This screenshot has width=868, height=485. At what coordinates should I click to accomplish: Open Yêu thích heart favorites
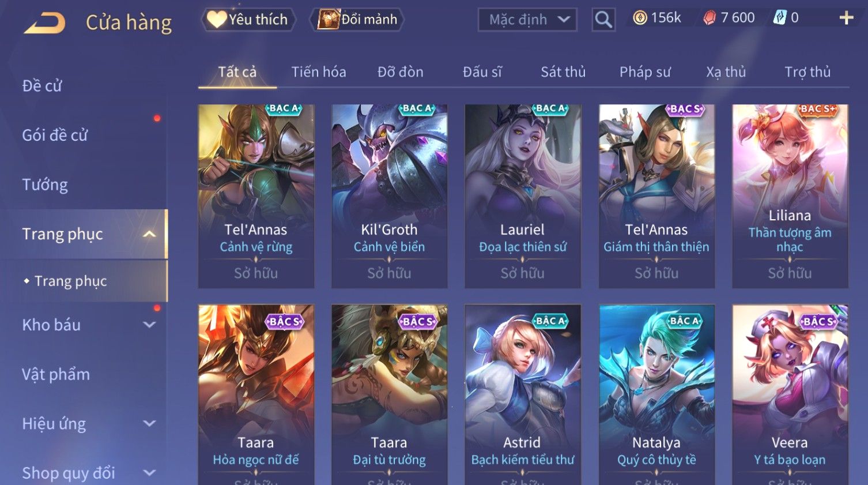[x=248, y=20]
